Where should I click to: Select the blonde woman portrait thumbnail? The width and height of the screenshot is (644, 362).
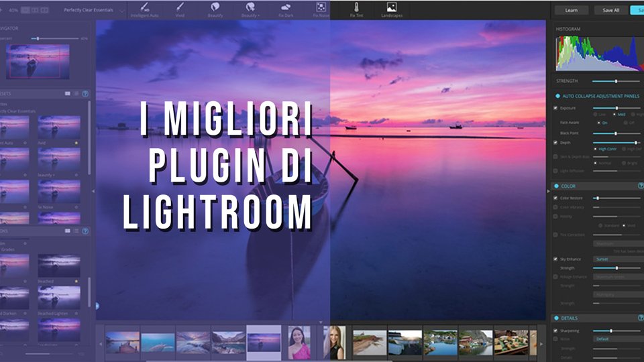[x=334, y=343]
